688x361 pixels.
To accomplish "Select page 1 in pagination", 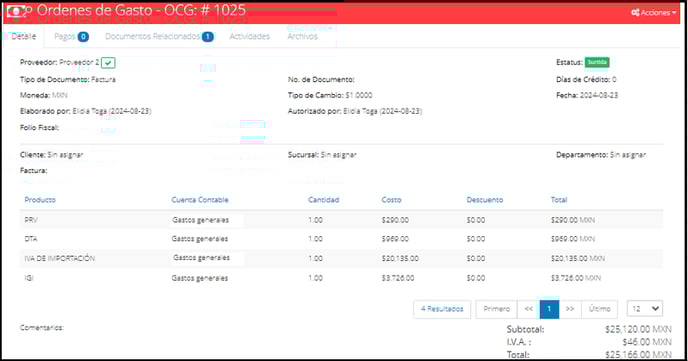I will coord(549,309).
